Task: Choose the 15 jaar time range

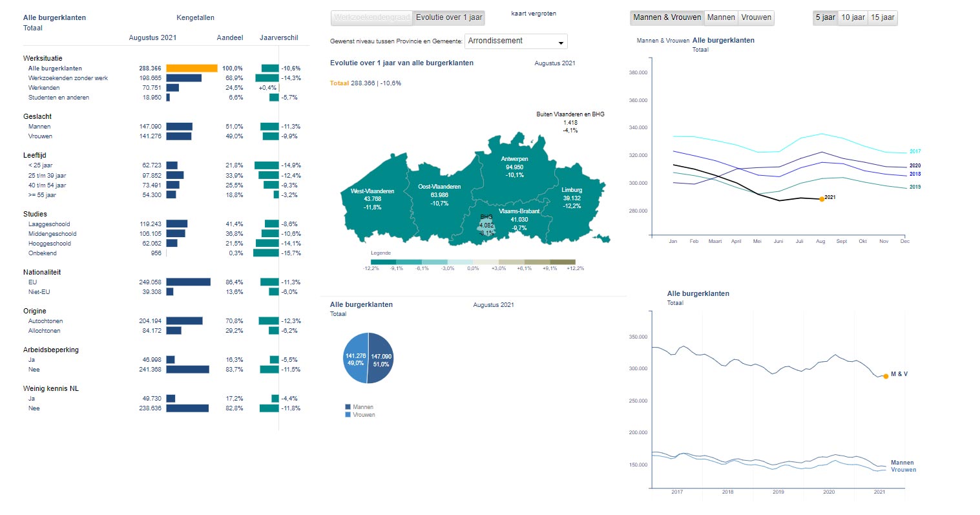Action: [x=882, y=17]
